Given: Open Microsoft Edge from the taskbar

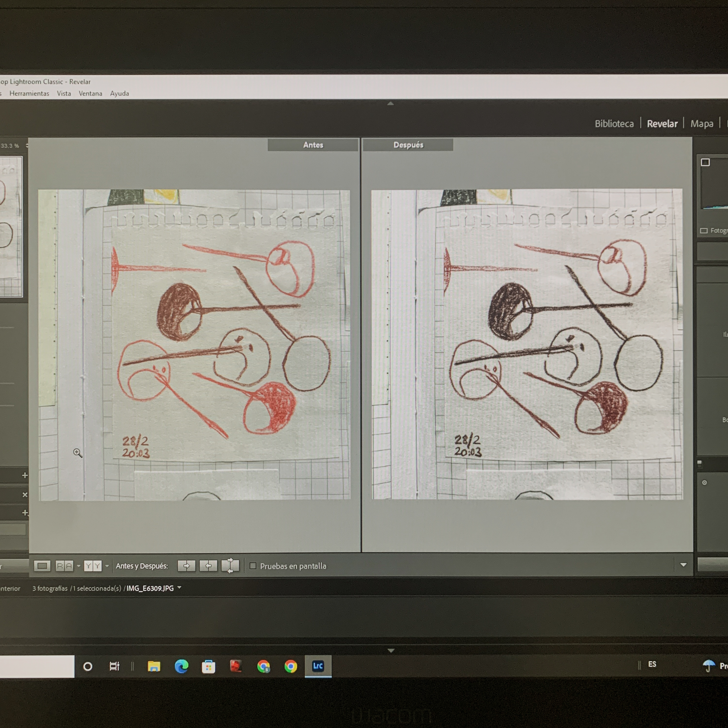Looking at the screenshot, I should (x=182, y=666).
